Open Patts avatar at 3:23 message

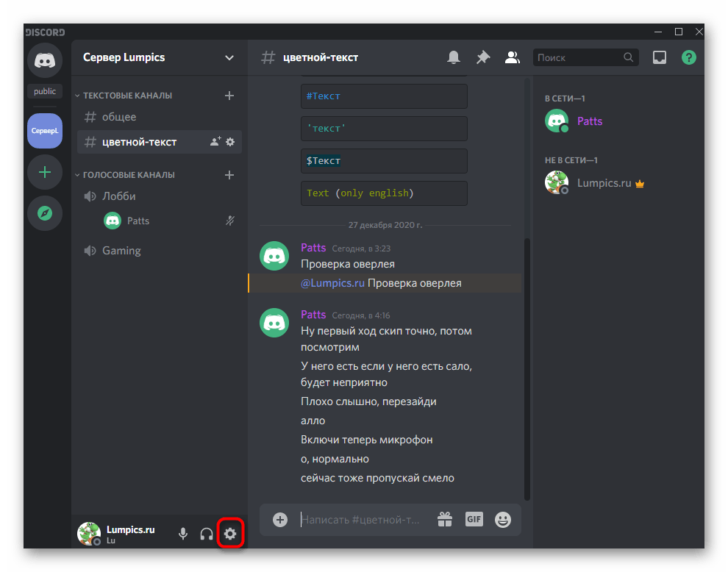[274, 256]
